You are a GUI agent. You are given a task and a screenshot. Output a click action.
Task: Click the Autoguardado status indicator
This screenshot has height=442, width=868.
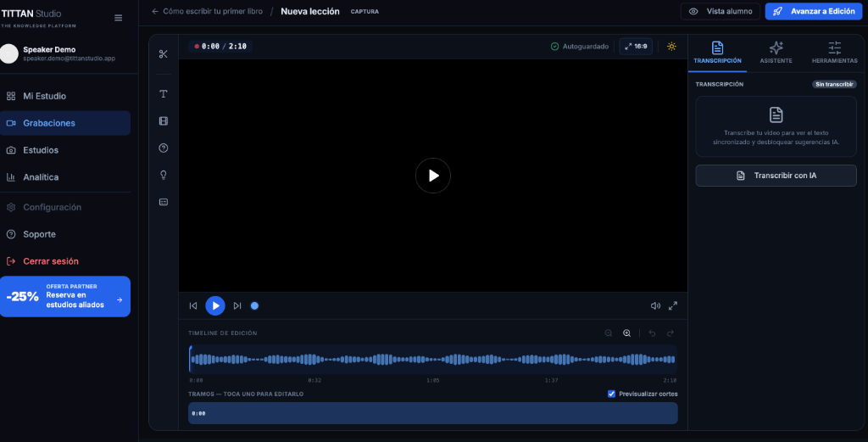[x=580, y=47]
